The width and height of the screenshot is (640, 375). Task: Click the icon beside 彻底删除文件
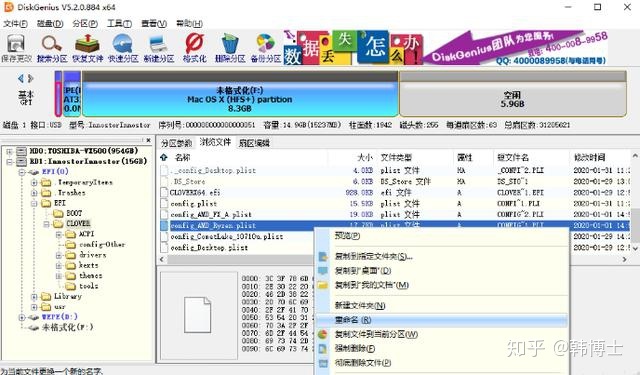click(323, 363)
